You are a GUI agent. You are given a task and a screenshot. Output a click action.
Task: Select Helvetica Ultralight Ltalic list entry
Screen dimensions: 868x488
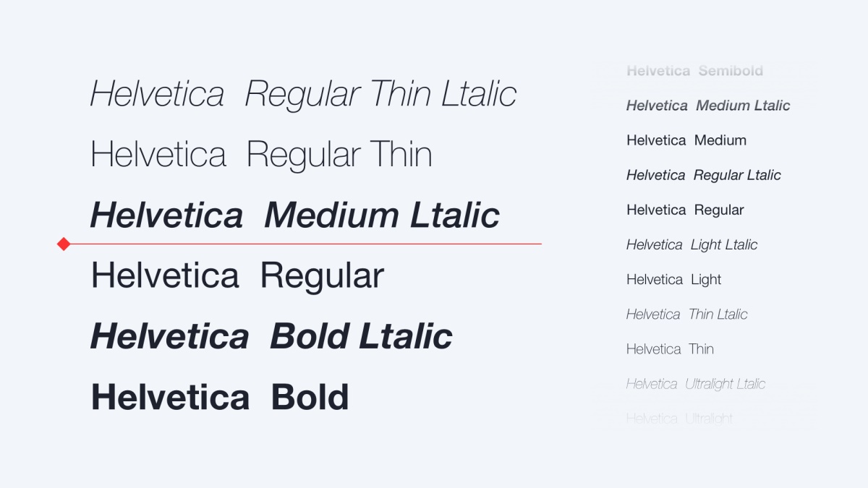tap(695, 384)
